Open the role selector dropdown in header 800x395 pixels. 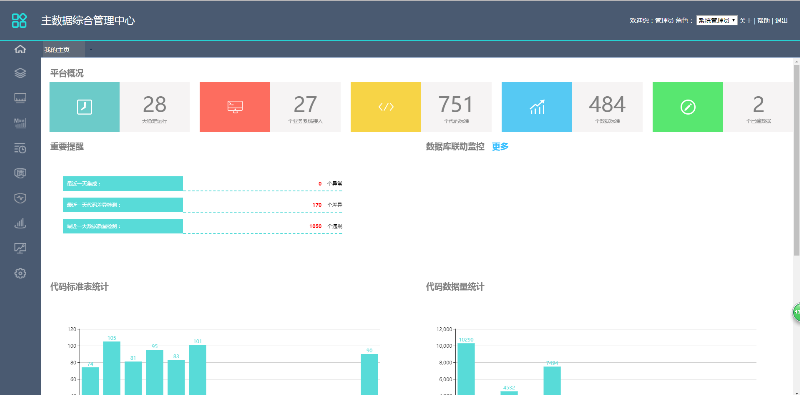tap(717, 20)
